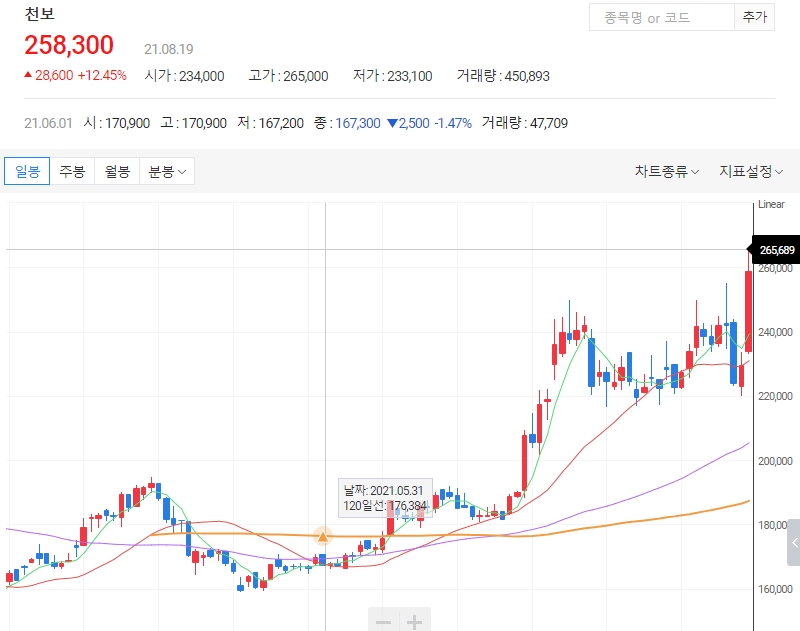The height and width of the screenshot is (631, 800).
Task: Click the Linear scale label
Action: [771, 204]
